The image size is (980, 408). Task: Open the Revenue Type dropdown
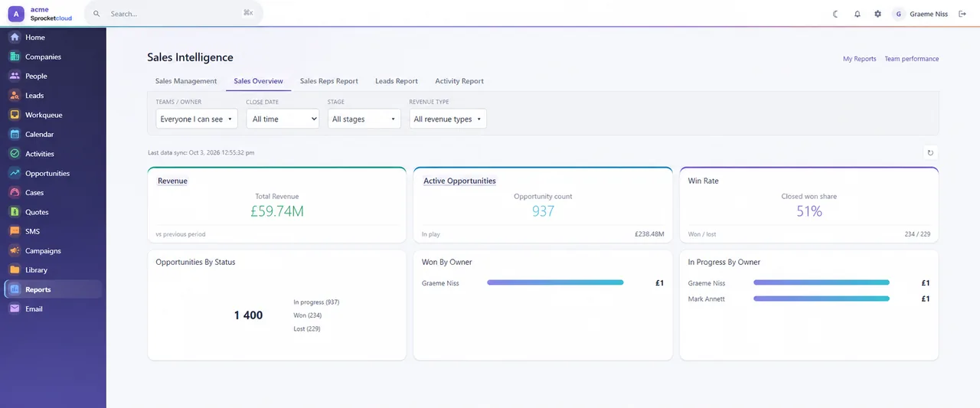(448, 119)
